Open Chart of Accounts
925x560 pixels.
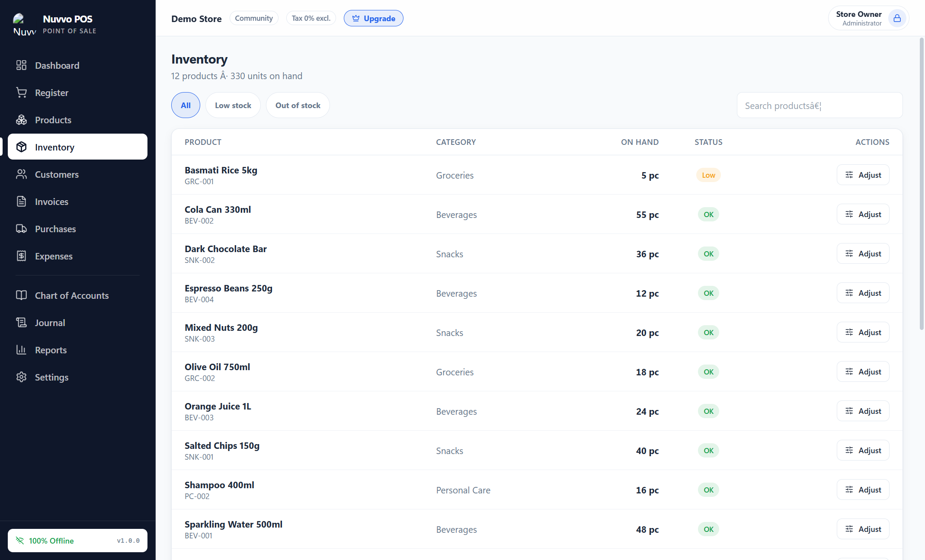click(x=78, y=295)
